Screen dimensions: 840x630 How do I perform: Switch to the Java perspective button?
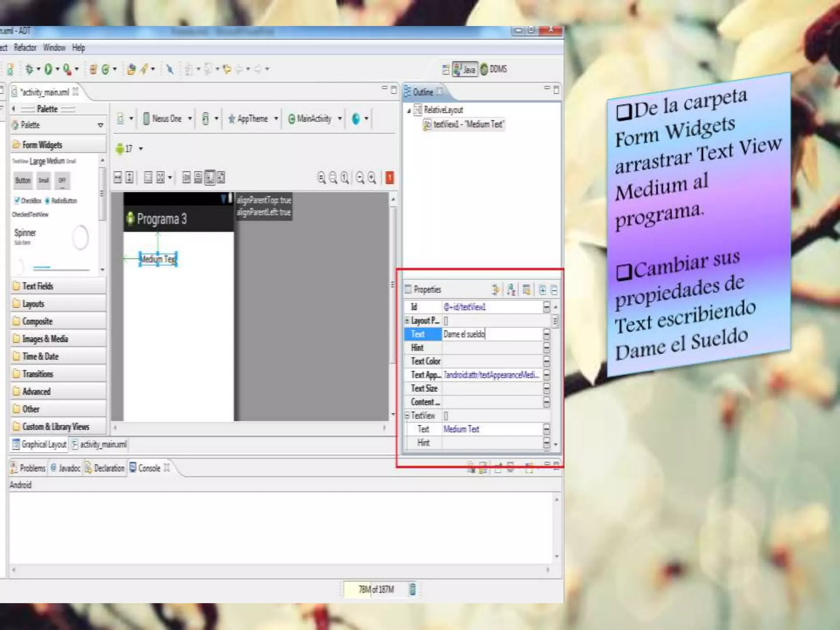coord(465,70)
